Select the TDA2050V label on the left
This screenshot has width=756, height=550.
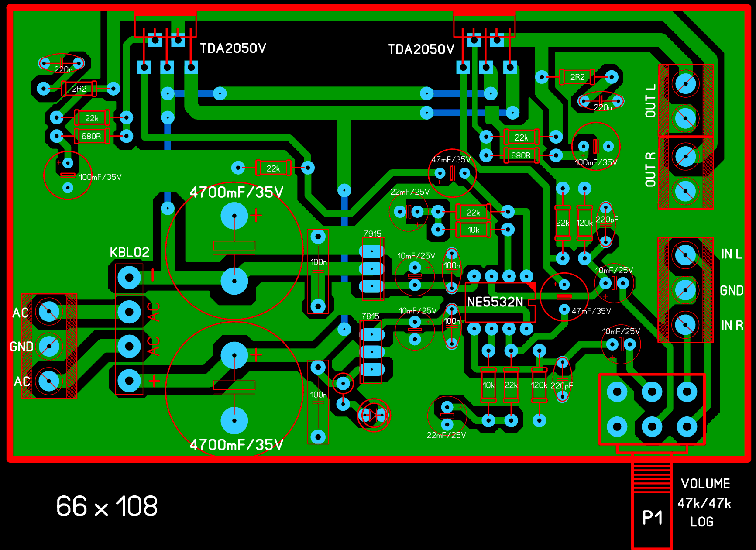tap(233, 48)
